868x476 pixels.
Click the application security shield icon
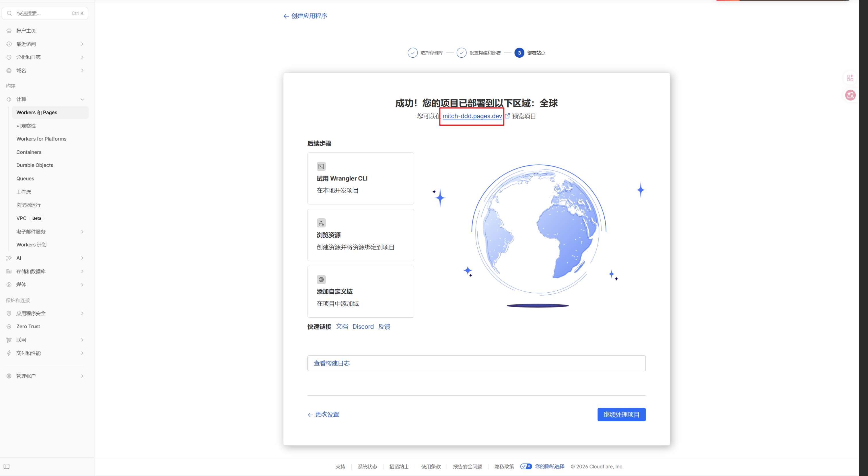tap(9, 314)
